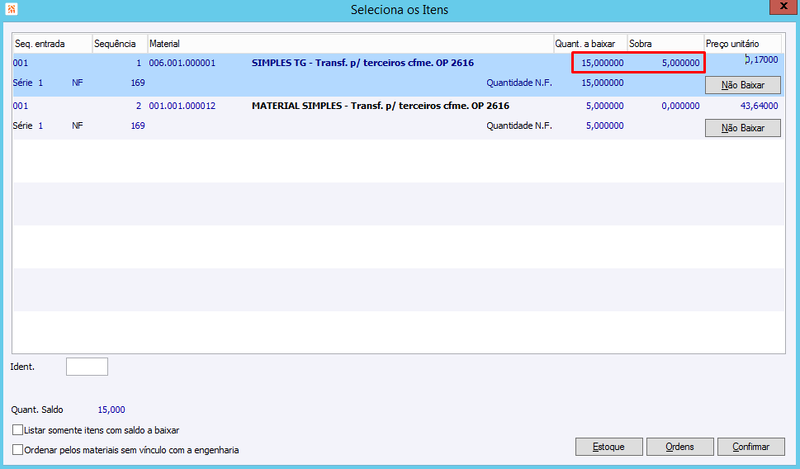Click the Material column header
Viewport: 800px width, 469px height.
[x=351, y=44]
